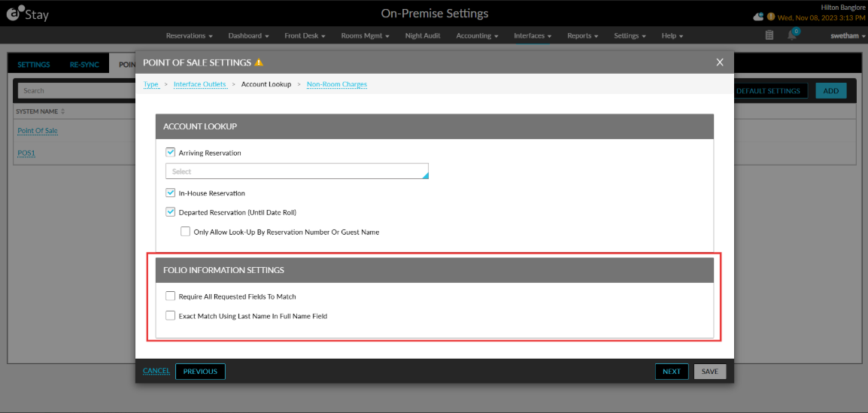Click the orange alert icon beside date

[770, 17]
